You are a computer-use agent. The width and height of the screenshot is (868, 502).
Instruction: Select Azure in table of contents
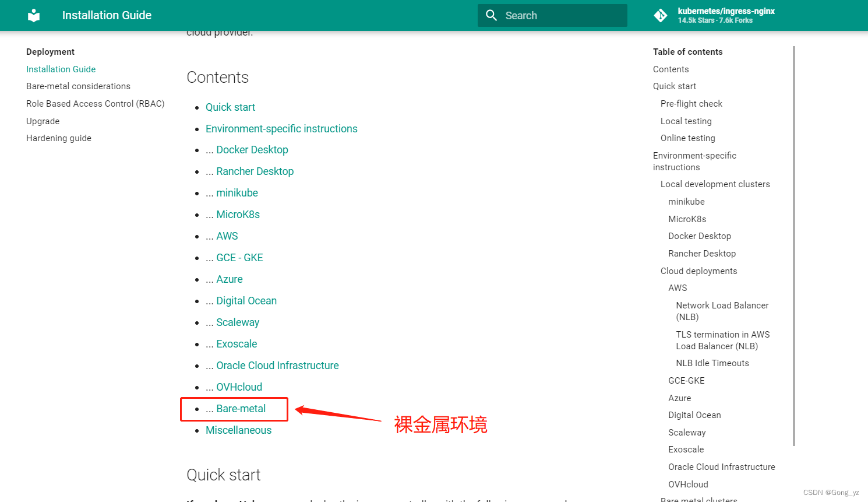point(679,398)
